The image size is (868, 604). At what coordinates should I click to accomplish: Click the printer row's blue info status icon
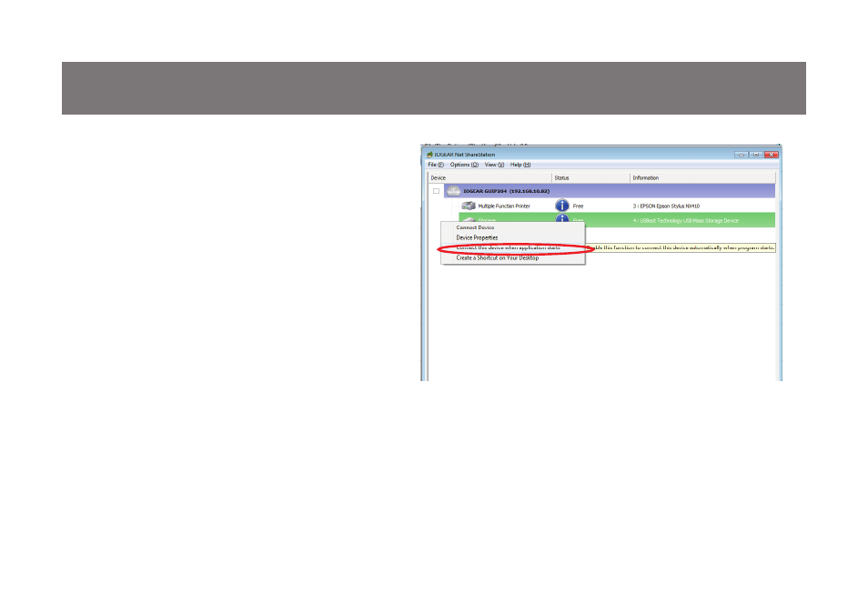pyautogui.click(x=562, y=206)
